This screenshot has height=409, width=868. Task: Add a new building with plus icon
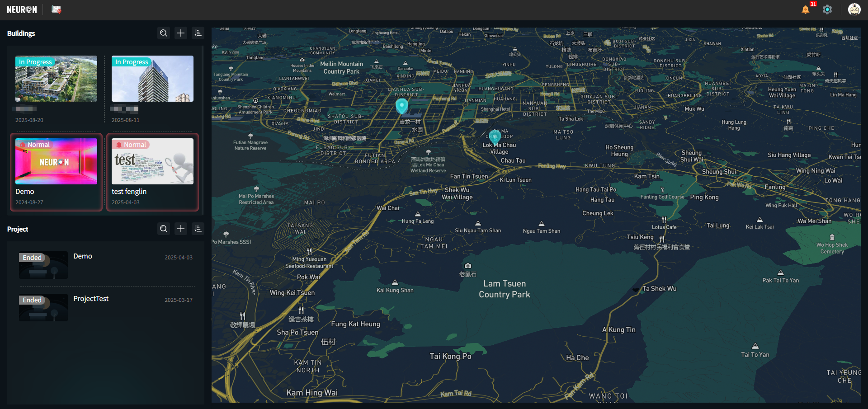[x=181, y=33]
